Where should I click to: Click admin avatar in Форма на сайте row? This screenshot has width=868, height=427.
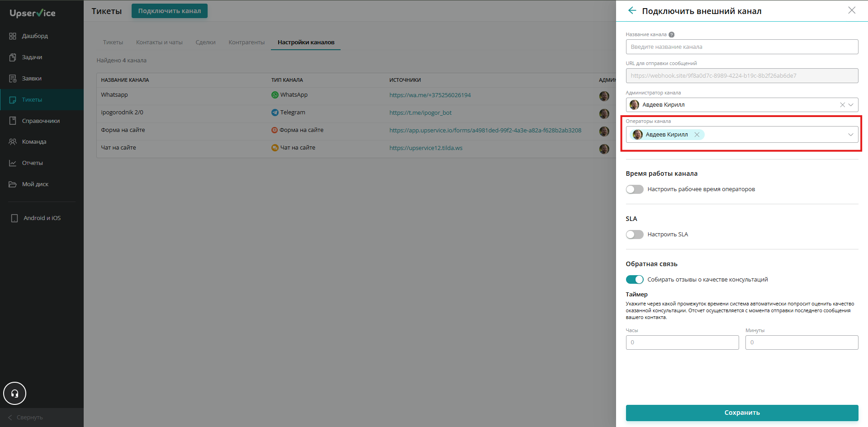pos(604,131)
